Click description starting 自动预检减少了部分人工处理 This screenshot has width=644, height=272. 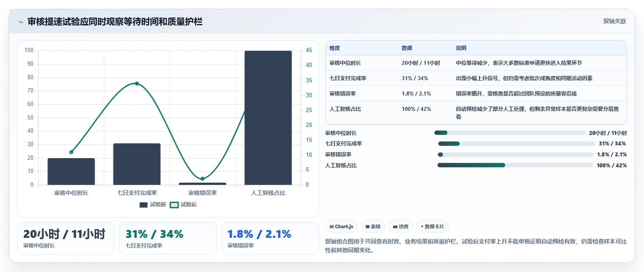[x=538, y=113]
